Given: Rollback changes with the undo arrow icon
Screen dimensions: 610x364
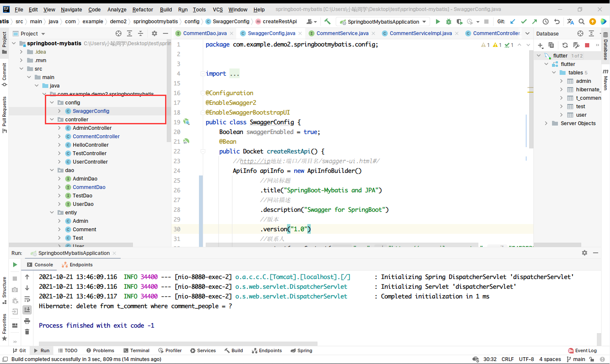Looking at the screenshot, I should coord(557,22).
